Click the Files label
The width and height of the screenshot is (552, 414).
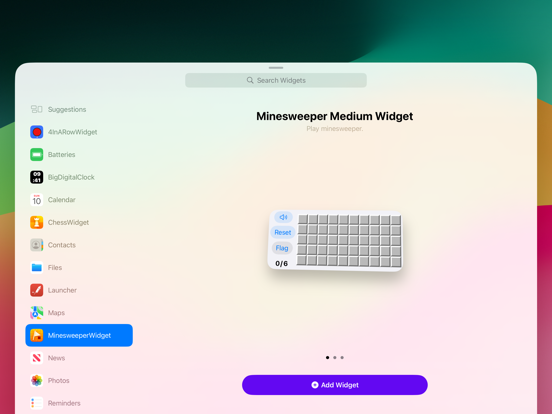point(55,268)
